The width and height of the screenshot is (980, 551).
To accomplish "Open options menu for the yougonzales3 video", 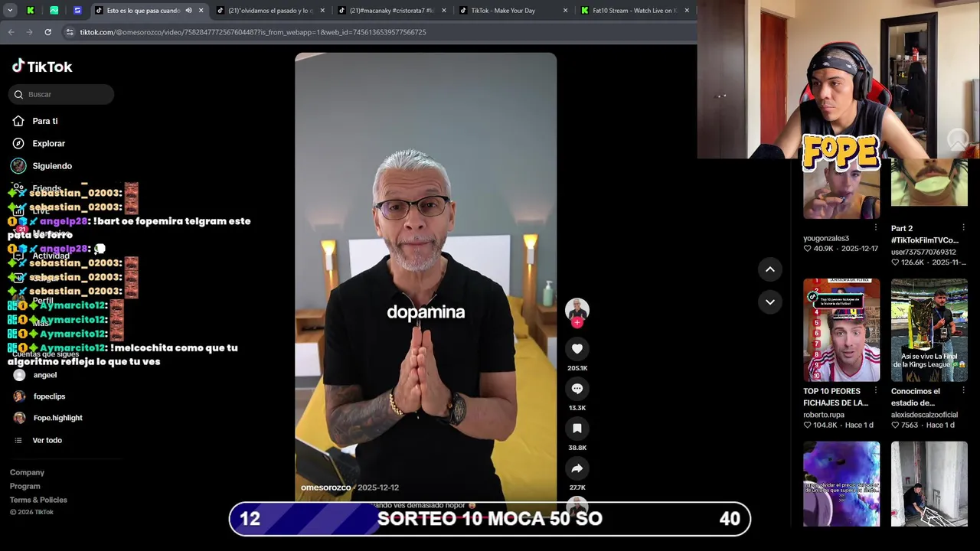I will (876, 227).
